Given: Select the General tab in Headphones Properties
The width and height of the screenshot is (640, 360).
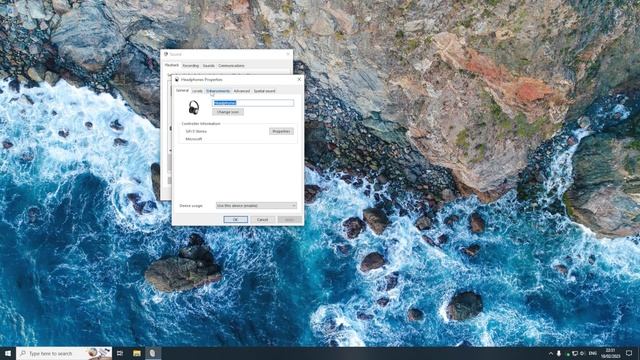Looking at the screenshot, I should click(x=182, y=90).
